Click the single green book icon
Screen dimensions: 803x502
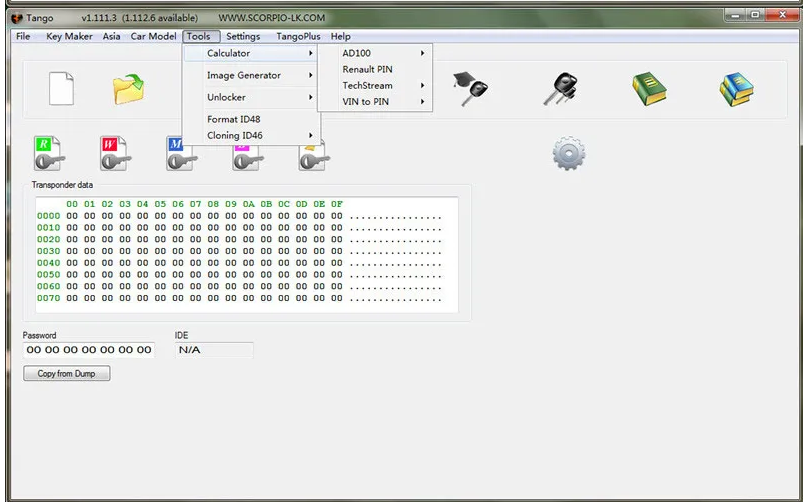649,89
